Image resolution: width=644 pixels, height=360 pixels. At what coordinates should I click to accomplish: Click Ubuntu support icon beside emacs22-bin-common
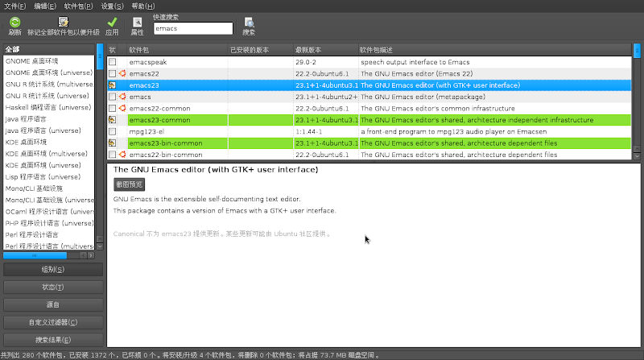tap(122, 155)
